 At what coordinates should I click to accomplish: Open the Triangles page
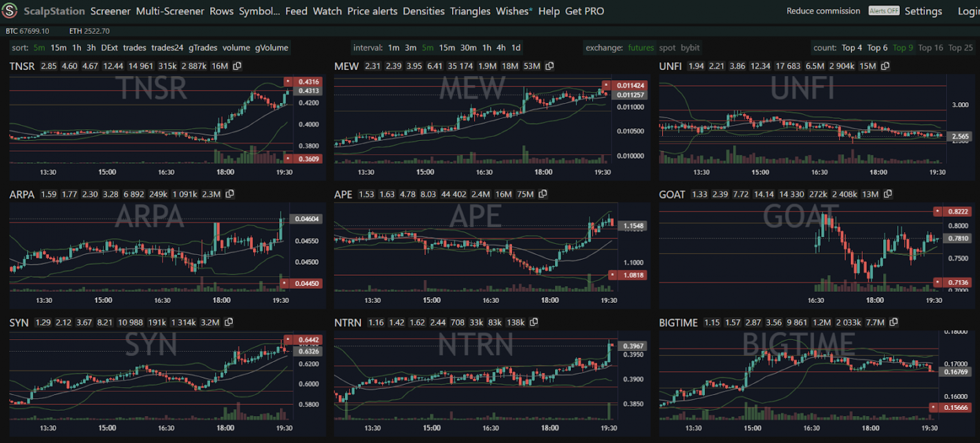click(470, 11)
